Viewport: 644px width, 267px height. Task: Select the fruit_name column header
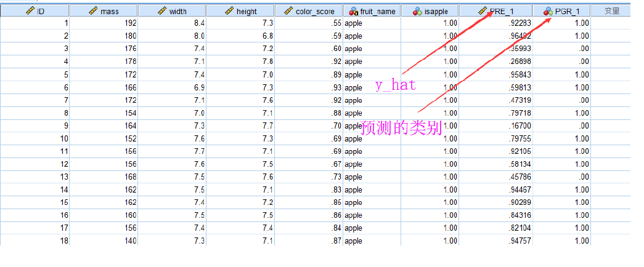(372, 11)
